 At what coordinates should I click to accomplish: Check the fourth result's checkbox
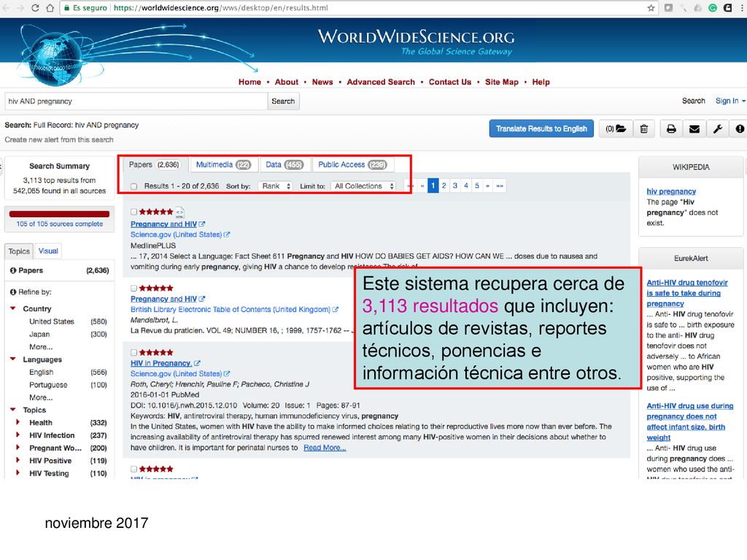click(134, 469)
